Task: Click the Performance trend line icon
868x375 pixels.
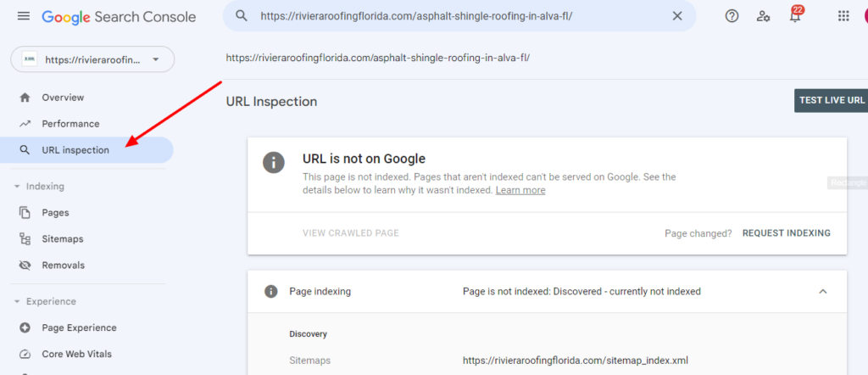Action: point(25,124)
